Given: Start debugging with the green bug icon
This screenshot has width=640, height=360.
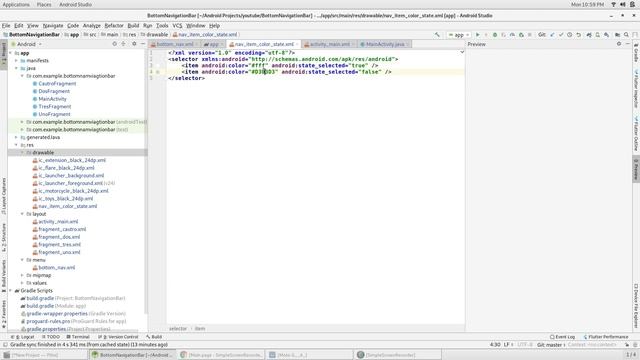Looking at the screenshot, I should coord(495,35).
